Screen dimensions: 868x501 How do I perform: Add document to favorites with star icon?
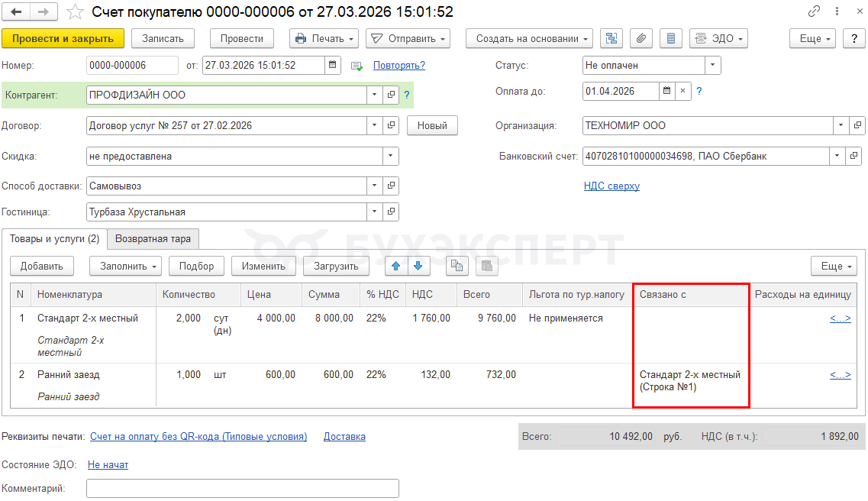(x=75, y=11)
